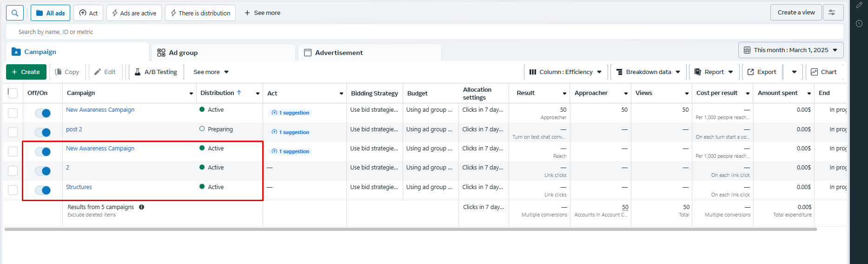This screenshot has width=868, height=264.
Task: Click the search magnifier icon button
Action: (x=15, y=13)
